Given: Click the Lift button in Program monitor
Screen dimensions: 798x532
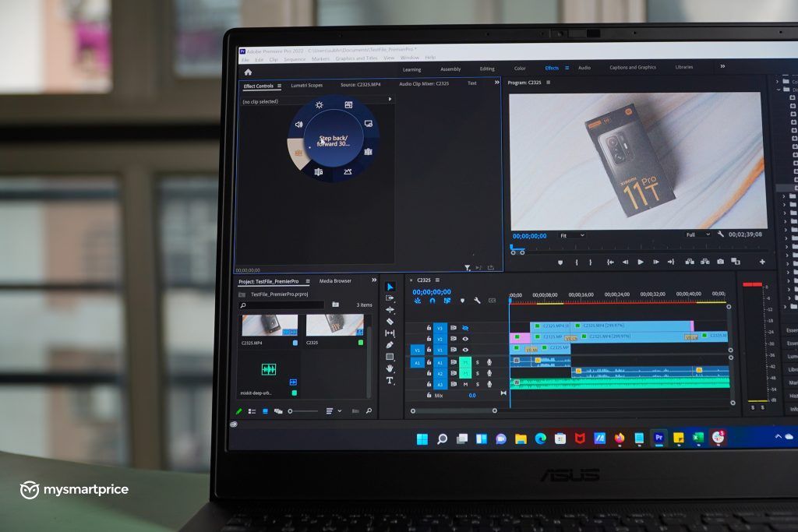Looking at the screenshot, I should 690,262.
